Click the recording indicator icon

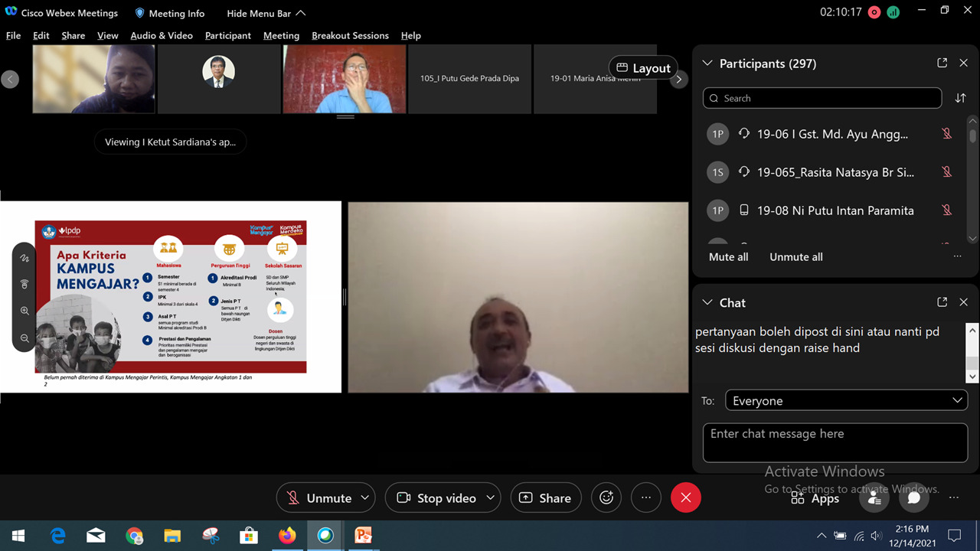[874, 13]
